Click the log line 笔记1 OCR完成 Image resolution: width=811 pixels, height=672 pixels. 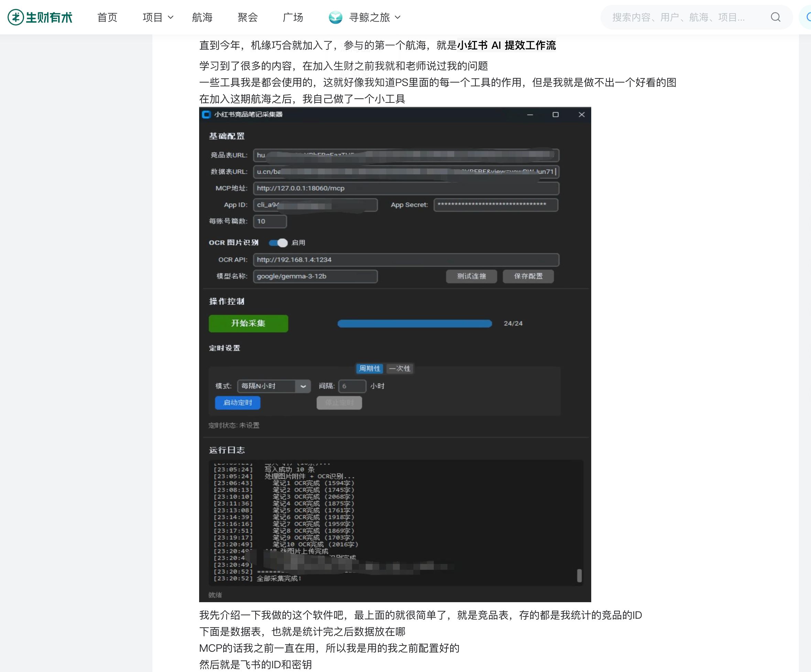[x=313, y=484]
